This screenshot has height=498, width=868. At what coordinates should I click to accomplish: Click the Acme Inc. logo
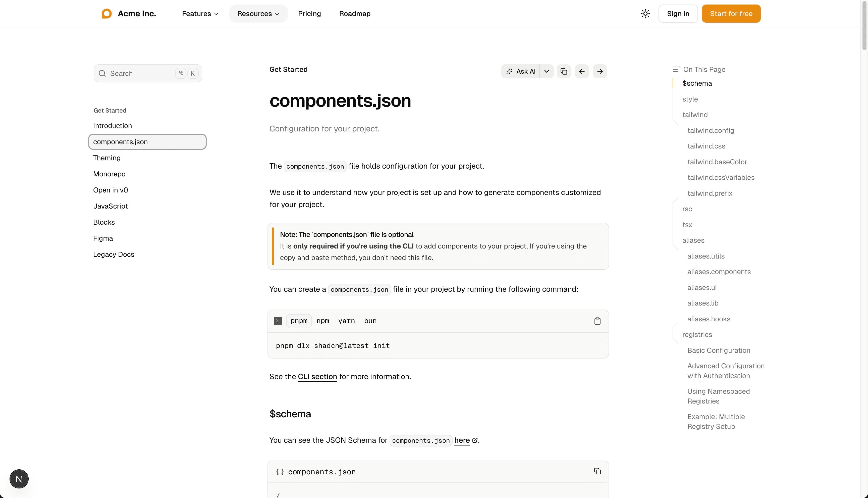(x=128, y=13)
